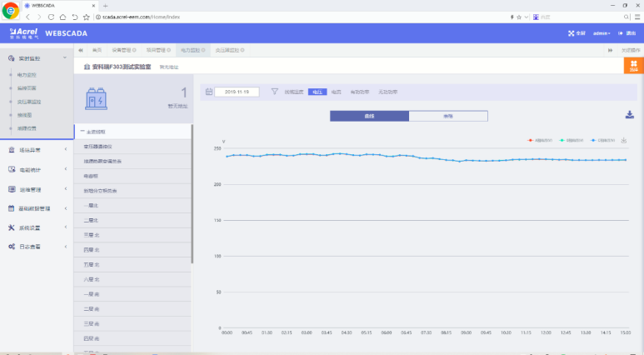Expand the 运维管理 menu chevron
The image size is (644, 355).
click(66, 189)
